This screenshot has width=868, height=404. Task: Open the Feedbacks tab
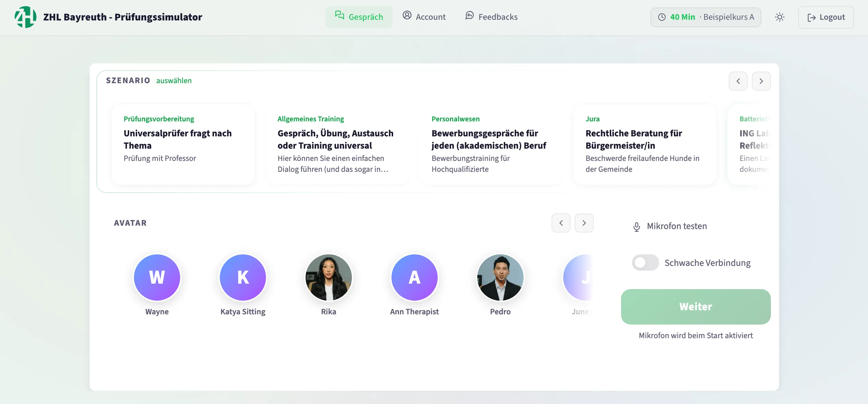491,17
